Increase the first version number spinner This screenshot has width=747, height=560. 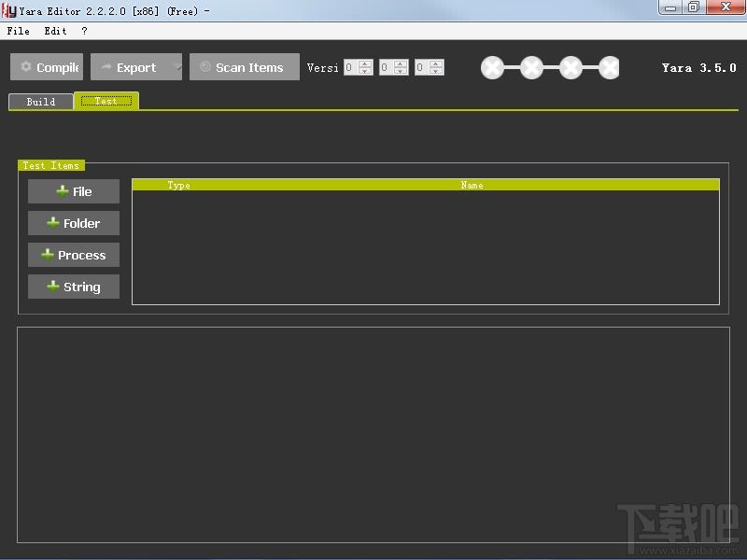[x=365, y=63]
